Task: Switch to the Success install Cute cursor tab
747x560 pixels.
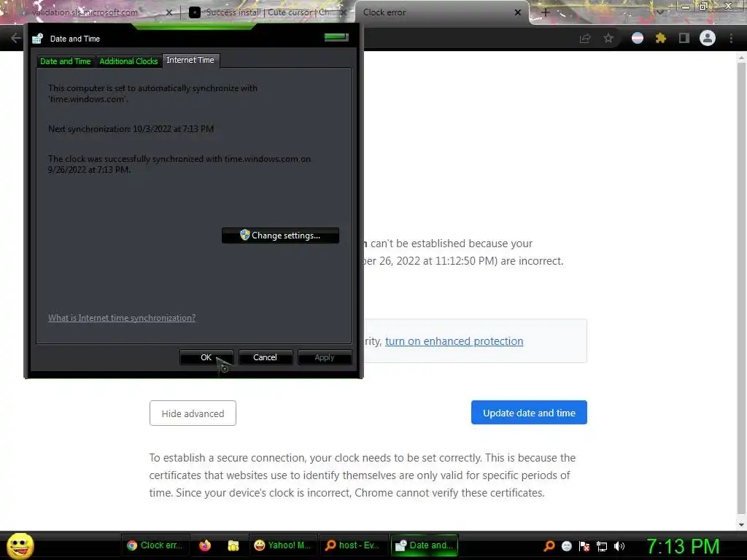Action: click(267, 12)
